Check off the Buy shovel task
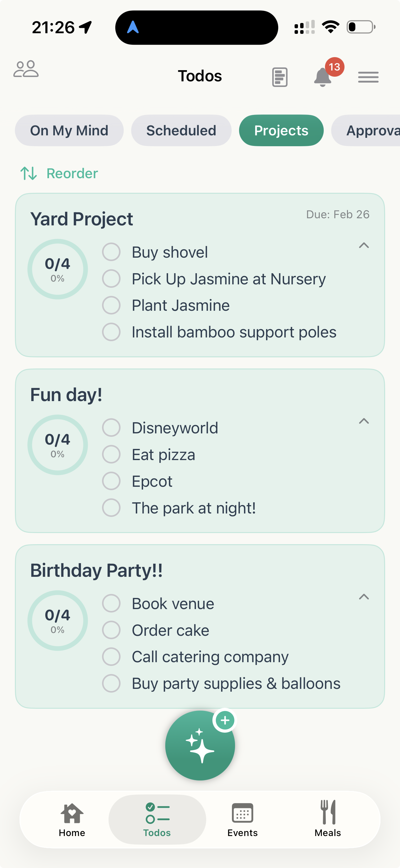This screenshot has width=400, height=868. (x=111, y=252)
